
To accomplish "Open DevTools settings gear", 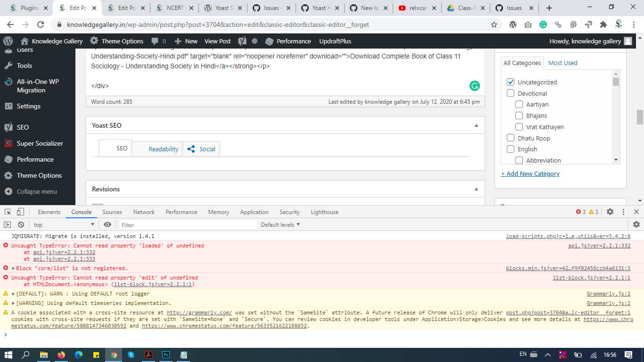I will pyautogui.click(x=610, y=212).
